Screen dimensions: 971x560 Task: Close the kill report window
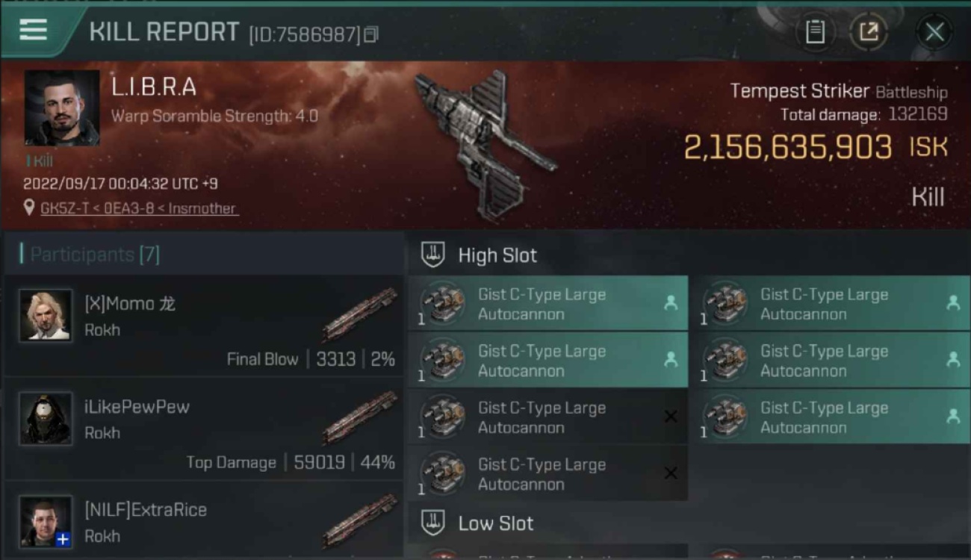click(934, 32)
